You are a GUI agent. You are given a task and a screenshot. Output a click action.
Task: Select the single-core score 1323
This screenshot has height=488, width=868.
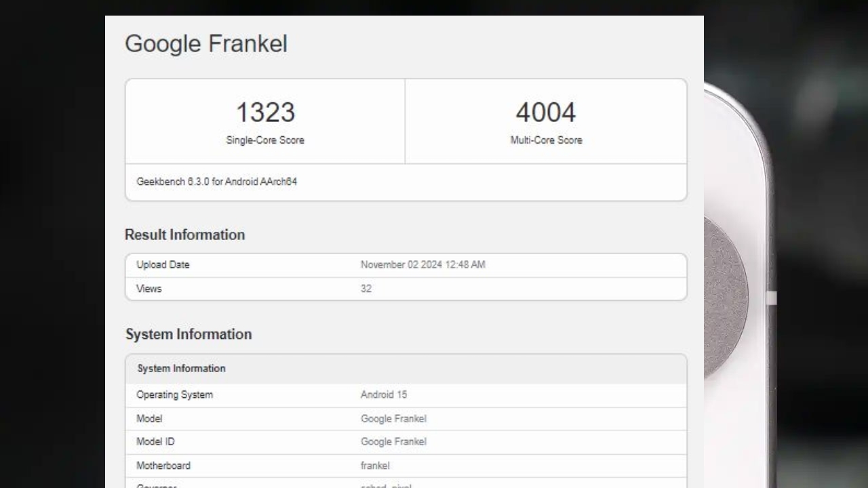[x=265, y=113]
